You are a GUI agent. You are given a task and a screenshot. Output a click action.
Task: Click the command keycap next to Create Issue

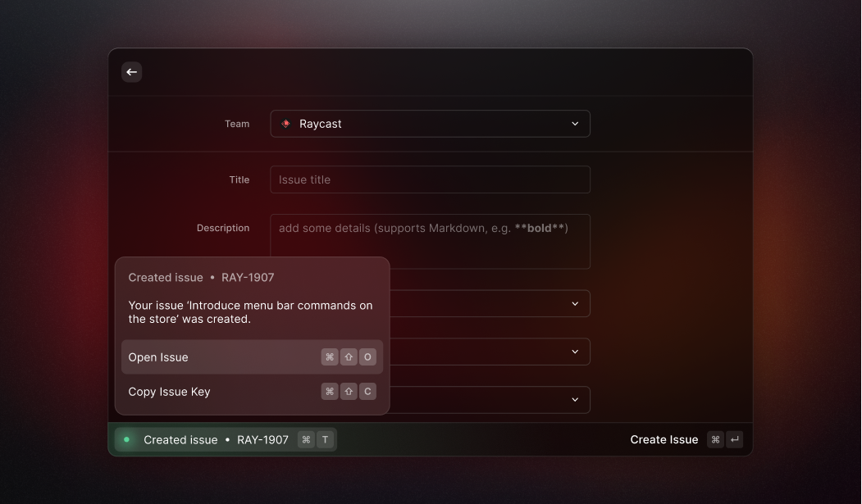pos(715,440)
